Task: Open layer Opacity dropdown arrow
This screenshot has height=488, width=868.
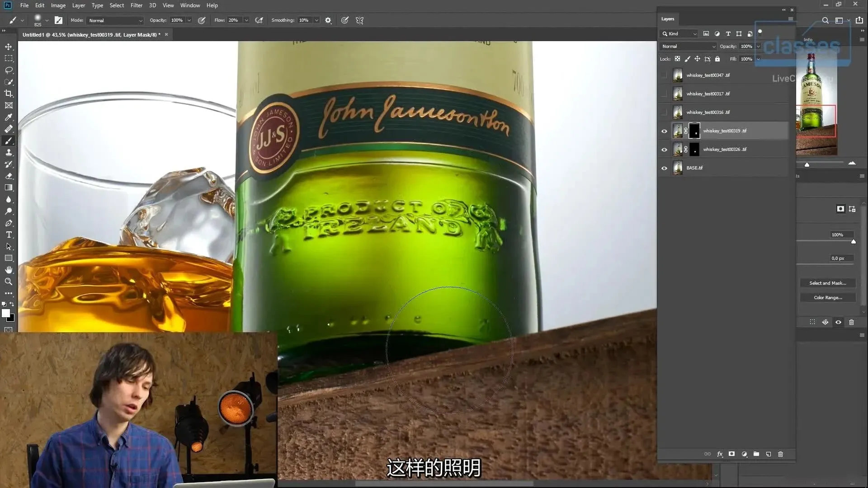Action: 758,47
